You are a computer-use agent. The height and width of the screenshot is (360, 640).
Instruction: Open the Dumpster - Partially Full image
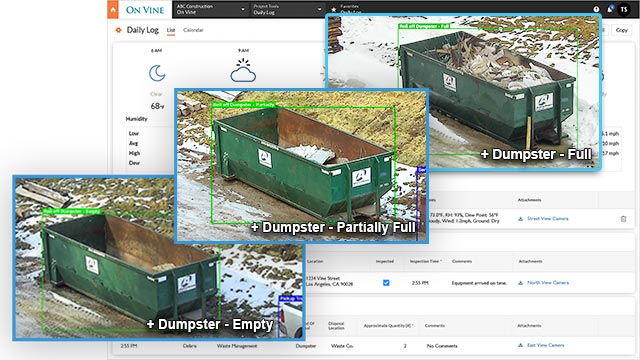click(301, 166)
